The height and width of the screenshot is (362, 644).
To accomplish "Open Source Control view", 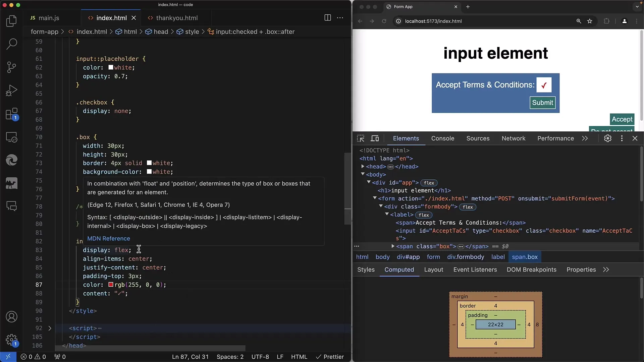I will click(x=11, y=67).
